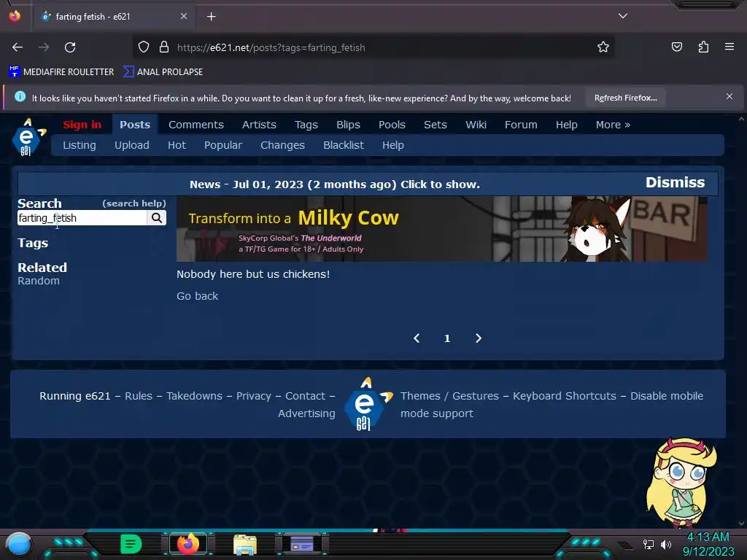This screenshot has height=560, width=747.
Task: Select the Listing submenu item
Action: click(79, 145)
